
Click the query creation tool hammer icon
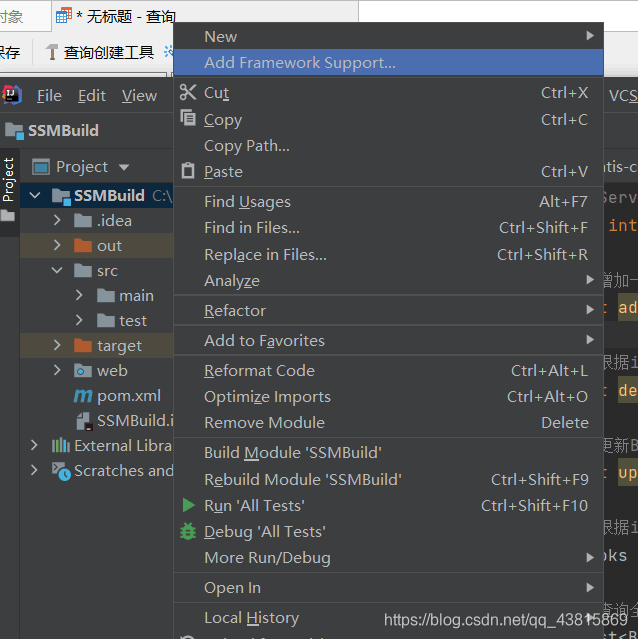tap(52, 52)
